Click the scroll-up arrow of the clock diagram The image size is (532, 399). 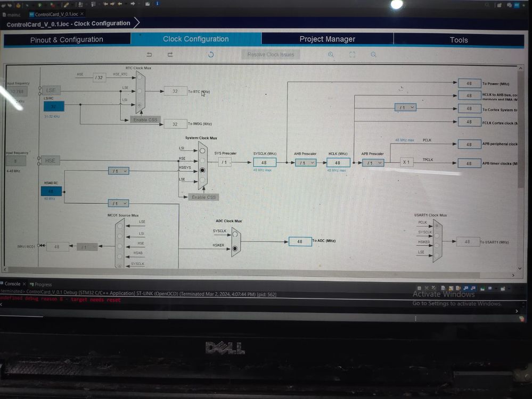(520, 68)
